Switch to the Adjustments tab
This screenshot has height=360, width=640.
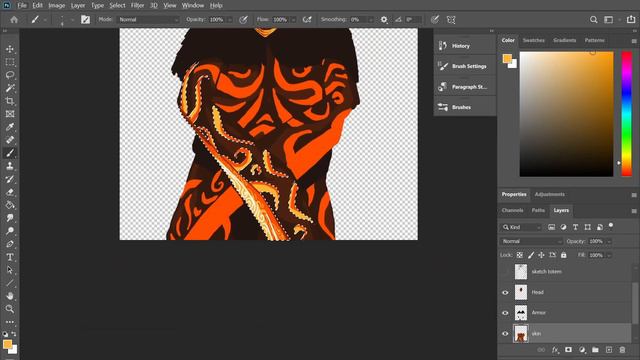click(x=549, y=194)
